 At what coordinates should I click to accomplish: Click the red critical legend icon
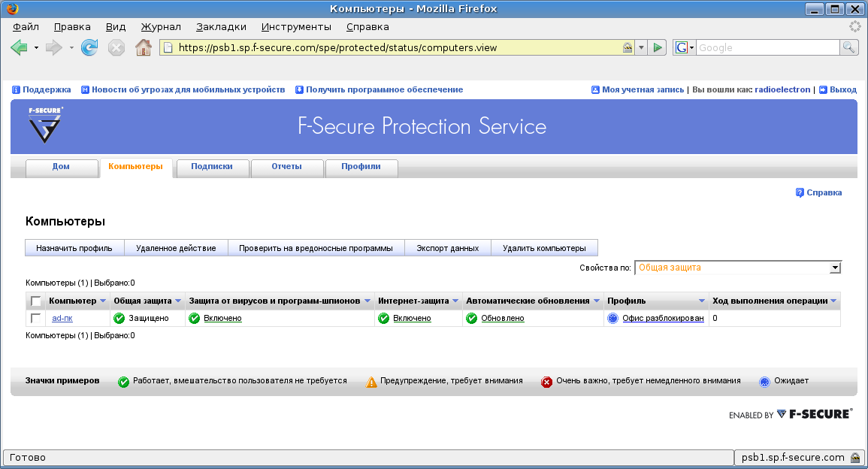coord(546,382)
